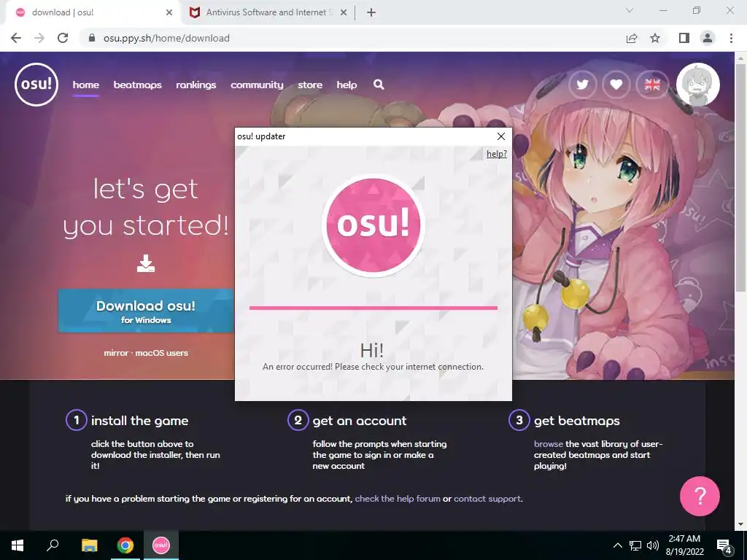Open Chrome three-dot menu
The width and height of the screenshot is (747, 560).
[x=731, y=38]
